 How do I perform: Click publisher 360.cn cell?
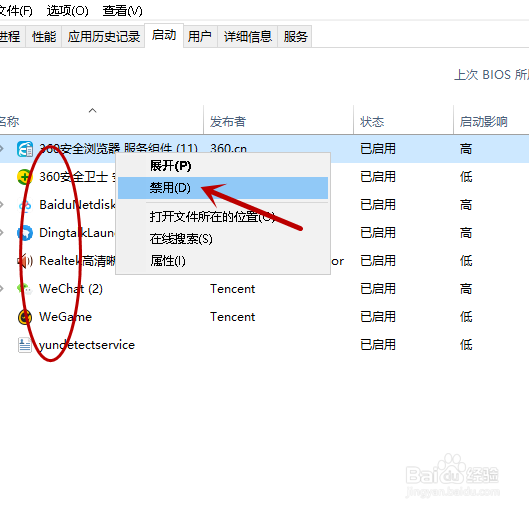228,149
